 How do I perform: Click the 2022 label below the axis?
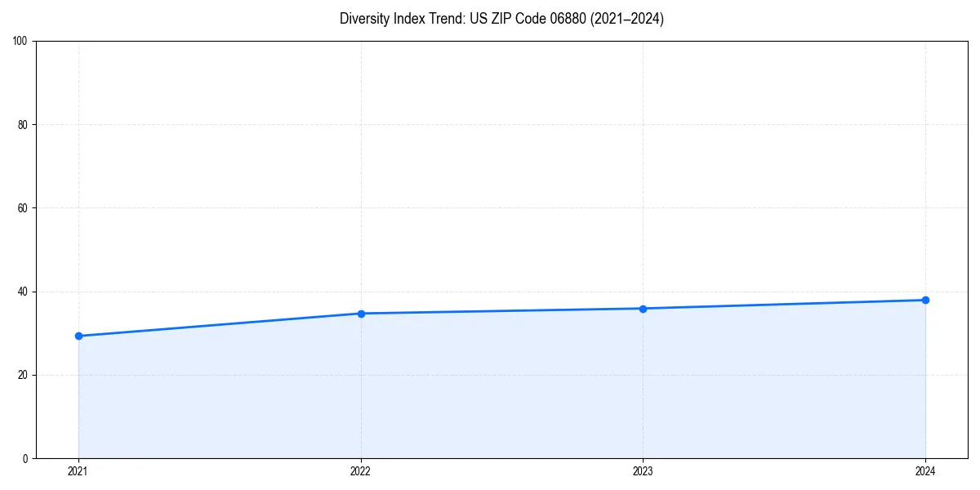click(x=360, y=471)
